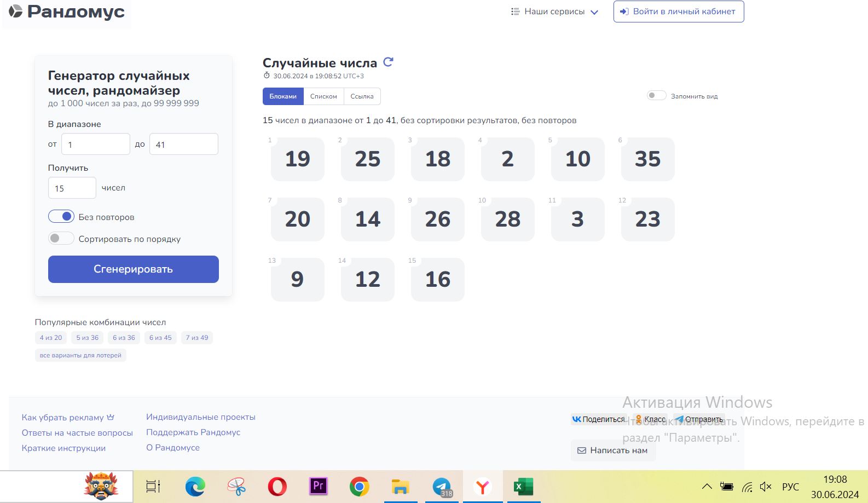This screenshot has width=868, height=503.
Task: Launch Opera browser from the taskbar
Action: [x=277, y=486]
